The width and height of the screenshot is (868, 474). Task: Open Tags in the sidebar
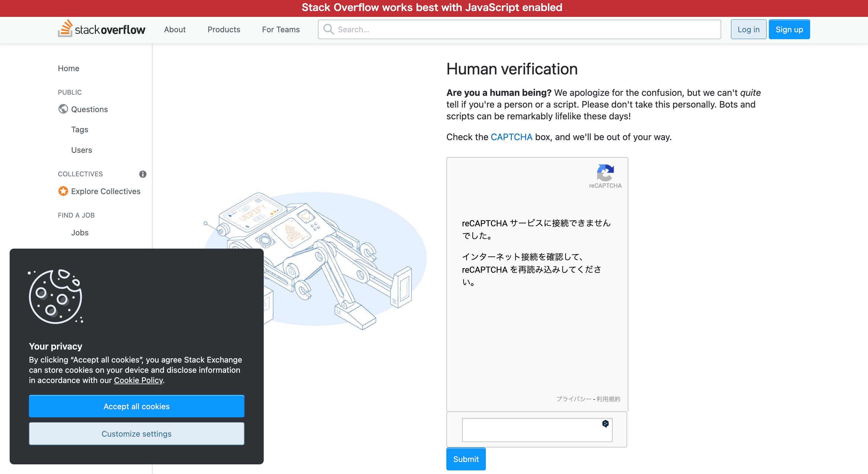coord(80,129)
